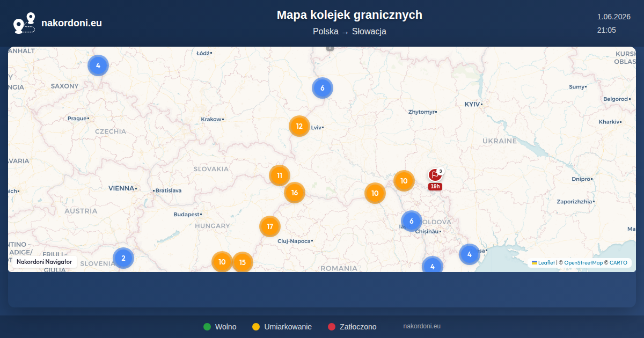This screenshot has height=338, width=644.
Task: Expand the orange 12 cluster beside Lviv
Action: pos(299,127)
